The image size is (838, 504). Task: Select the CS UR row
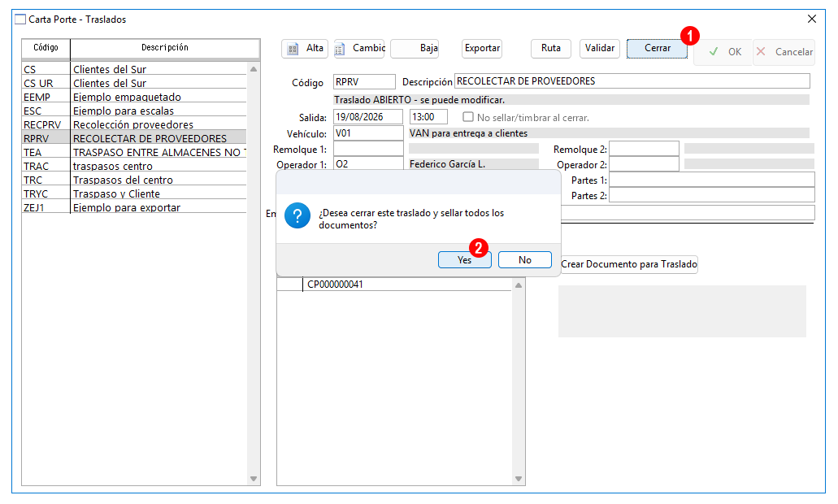pos(134,84)
